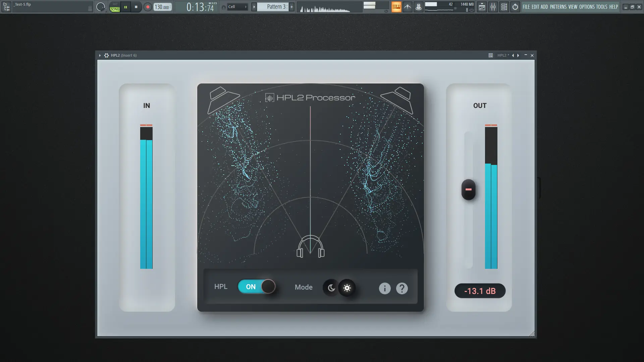Toggle the HPL ON switch
The height and width of the screenshot is (362, 644).
pyautogui.click(x=257, y=287)
